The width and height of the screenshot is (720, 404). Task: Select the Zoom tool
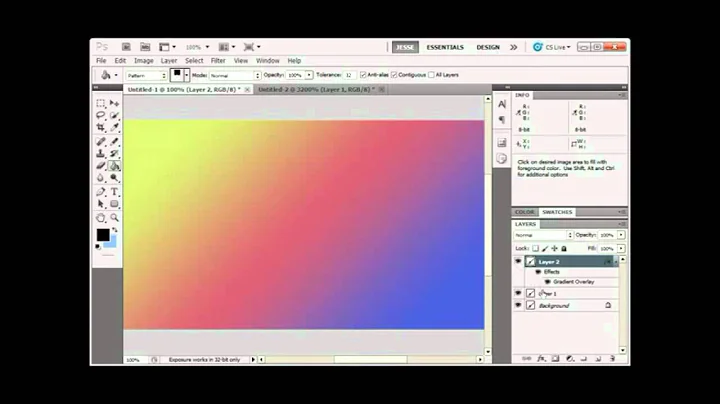click(114, 218)
